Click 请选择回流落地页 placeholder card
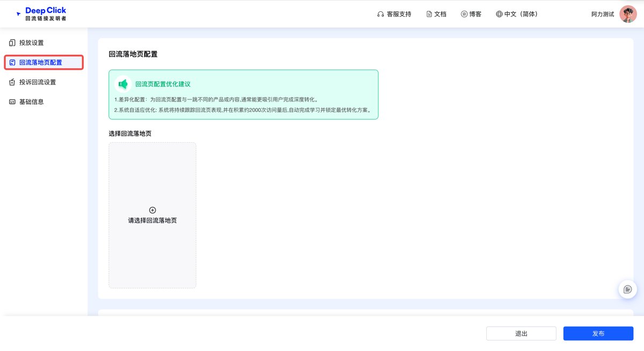The height and width of the screenshot is (351, 644). [152, 215]
